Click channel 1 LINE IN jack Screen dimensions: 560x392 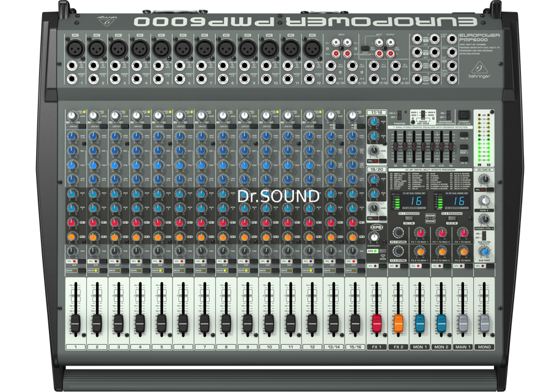[x=72, y=66]
